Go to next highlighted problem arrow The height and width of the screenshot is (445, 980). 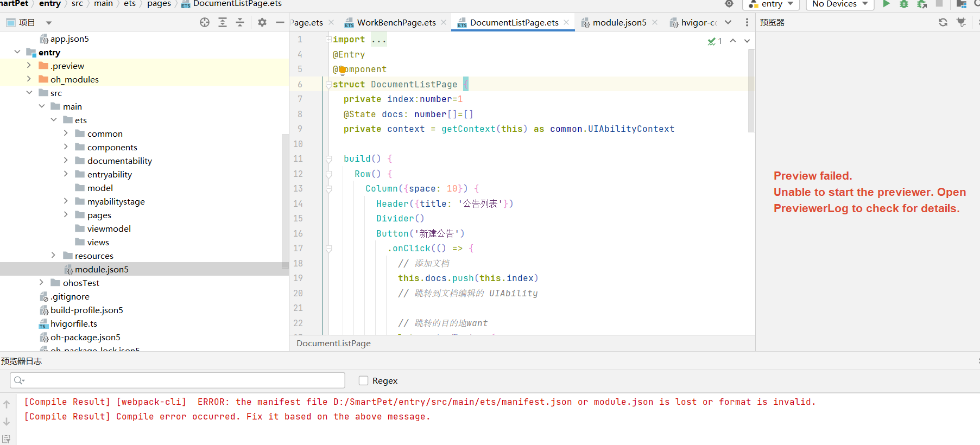[x=747, y=41]
